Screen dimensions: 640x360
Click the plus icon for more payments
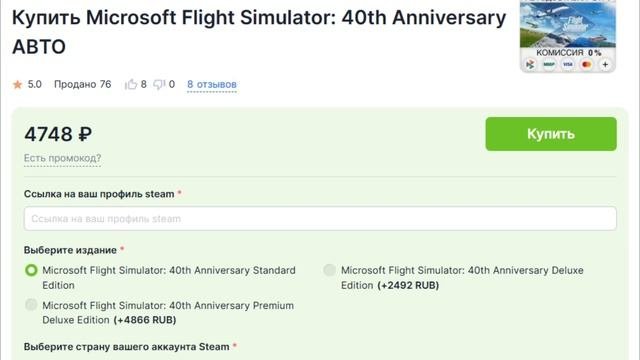605,64
